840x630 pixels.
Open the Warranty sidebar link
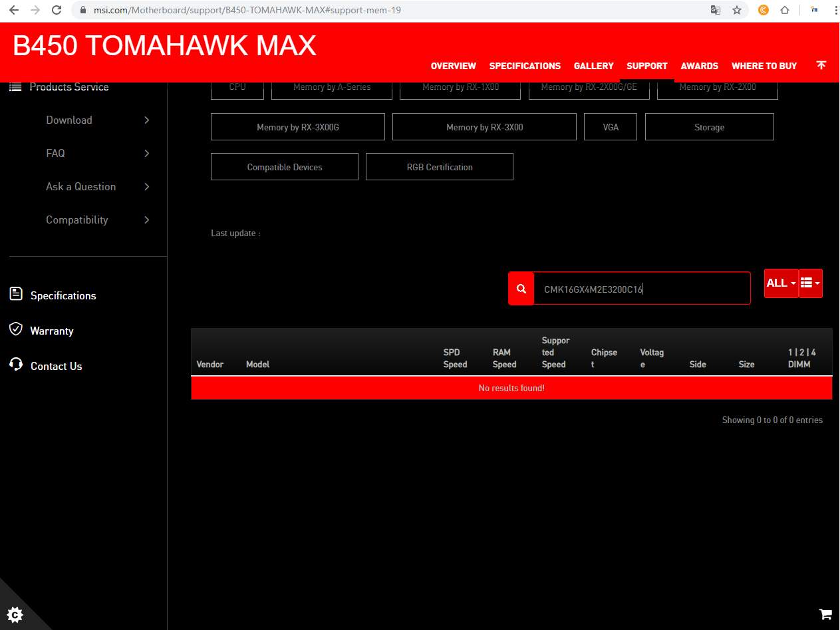coord(52,331)
